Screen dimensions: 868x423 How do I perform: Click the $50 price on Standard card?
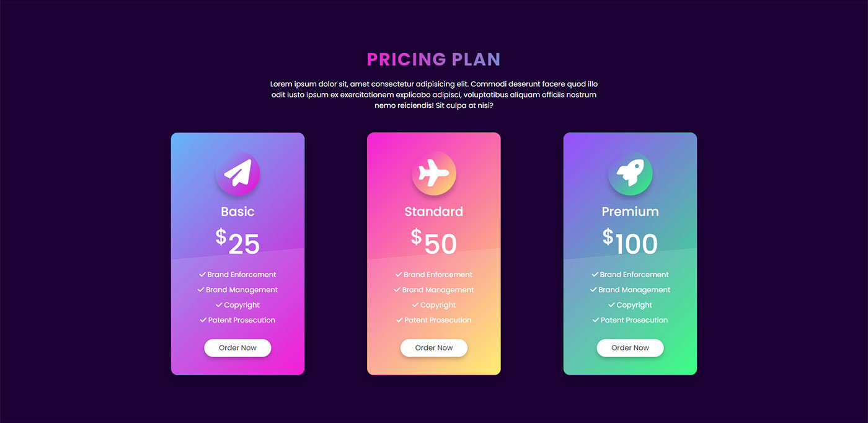(x=434, y=242)
